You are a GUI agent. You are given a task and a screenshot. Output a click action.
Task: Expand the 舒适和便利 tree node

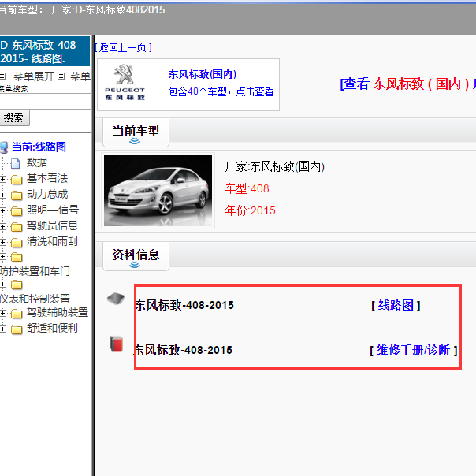coord(2,329)
